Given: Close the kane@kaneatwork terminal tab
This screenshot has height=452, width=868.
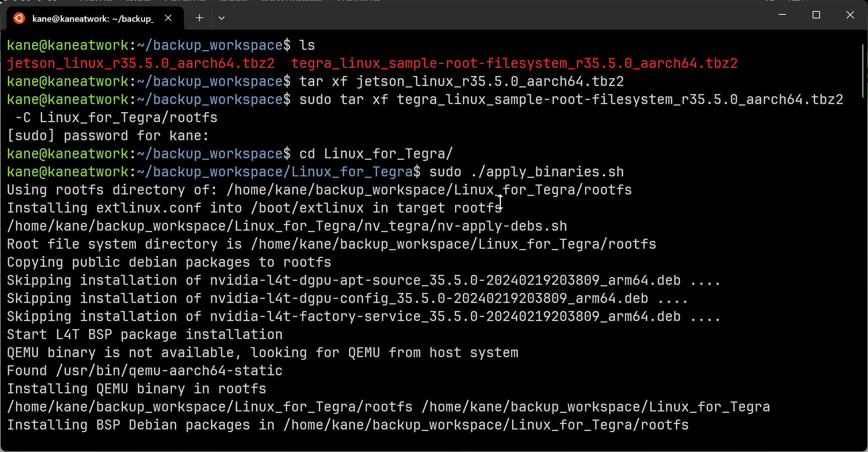Looking at the screenshot, I should tap(168, 18).
